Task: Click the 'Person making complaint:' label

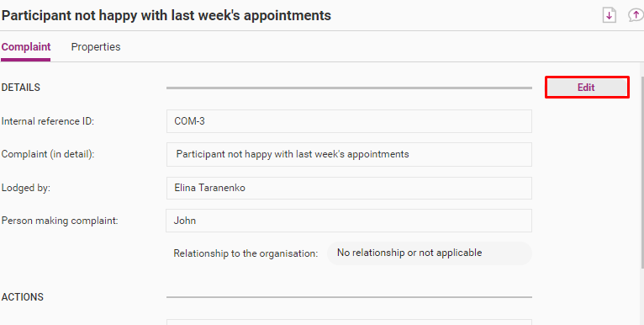Action: coord(60,221)
